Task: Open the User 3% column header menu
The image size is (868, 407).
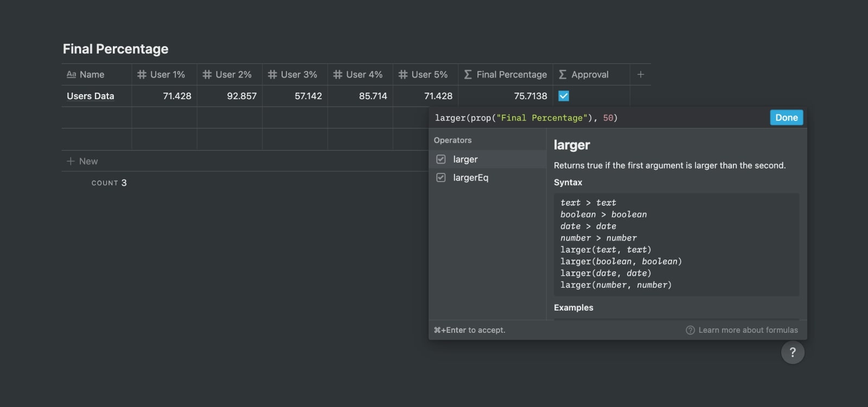Action: point(295,74)
